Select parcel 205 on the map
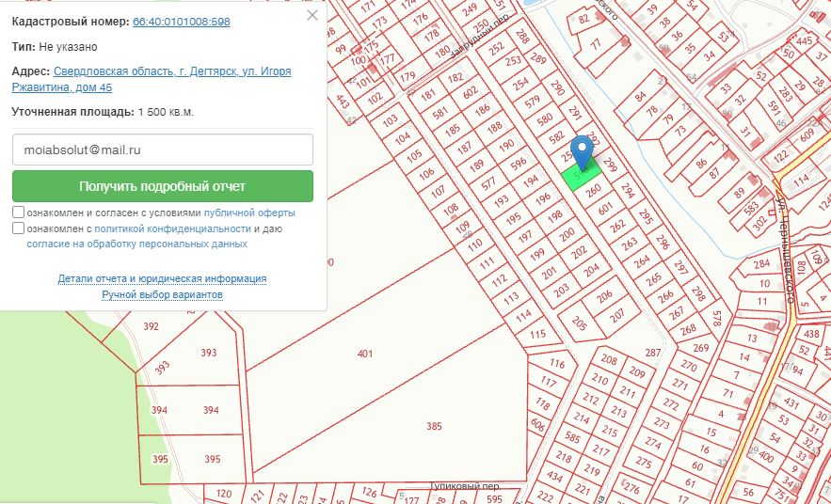Screen dimensions: 831x504 [580, 323]
